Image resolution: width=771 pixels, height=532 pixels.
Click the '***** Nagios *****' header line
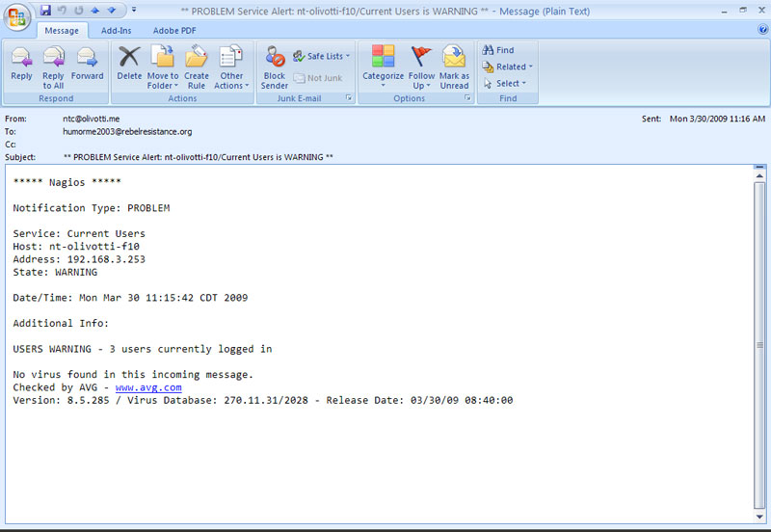pos(66,182)
